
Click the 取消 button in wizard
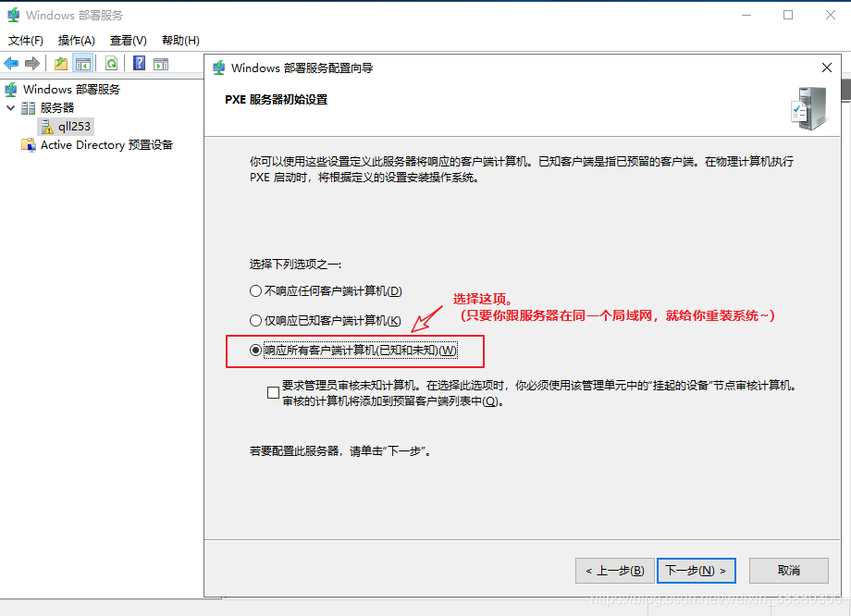coord(788,571)
